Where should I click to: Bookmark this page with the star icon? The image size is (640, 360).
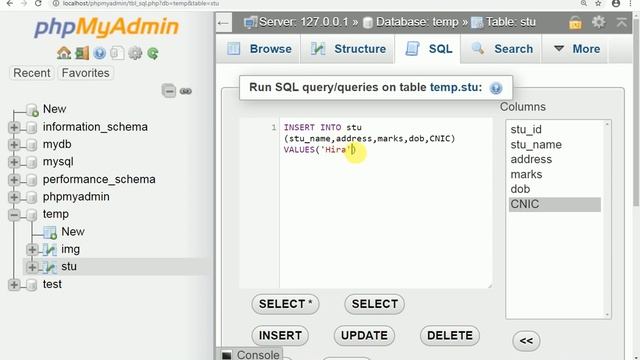[x=598, y=3]
